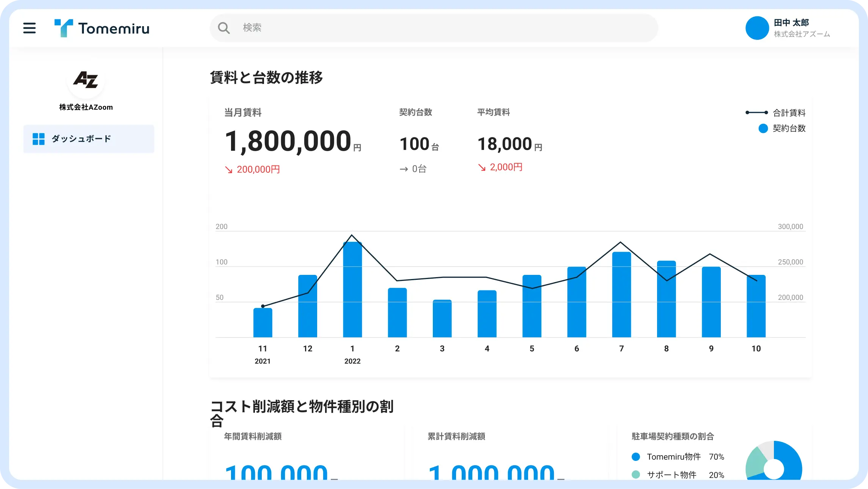Toggle 合計賃料 line series in legend
Screen dimensions: 868x489
pyautogui.click(x=789, y=113)
